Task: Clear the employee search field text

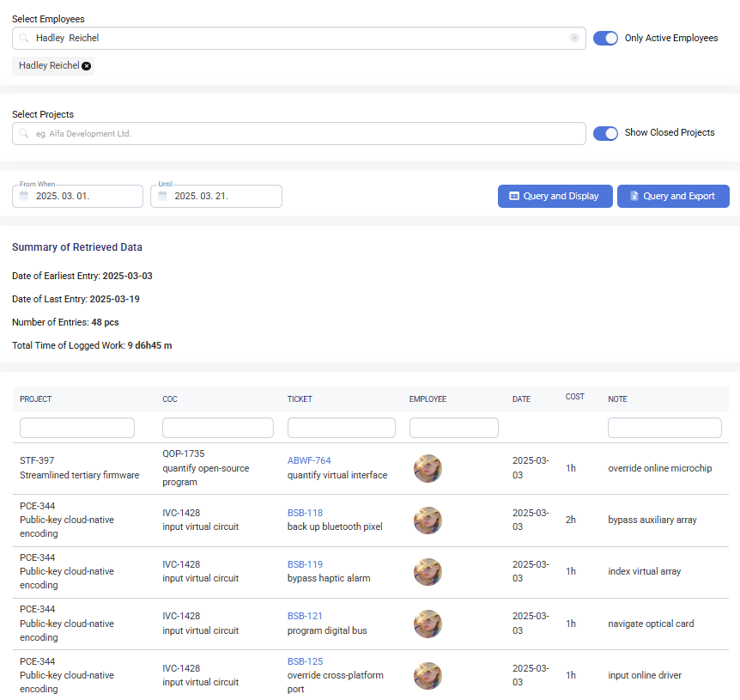Action: tap(574, 38)
